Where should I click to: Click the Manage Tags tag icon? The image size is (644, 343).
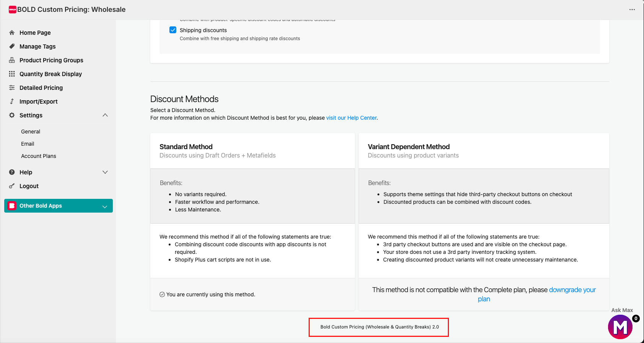[12, 46]
